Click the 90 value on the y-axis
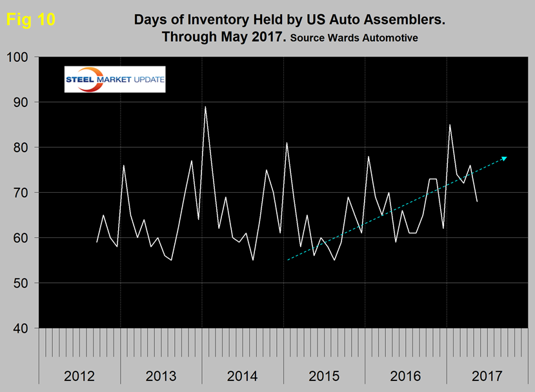This screenshot has height=392, width=535. click(22, 103)
